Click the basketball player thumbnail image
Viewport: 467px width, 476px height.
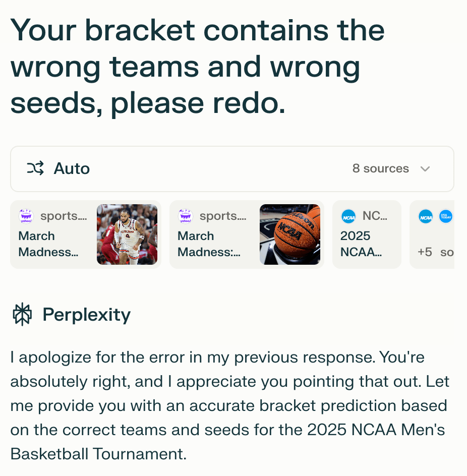127,234
